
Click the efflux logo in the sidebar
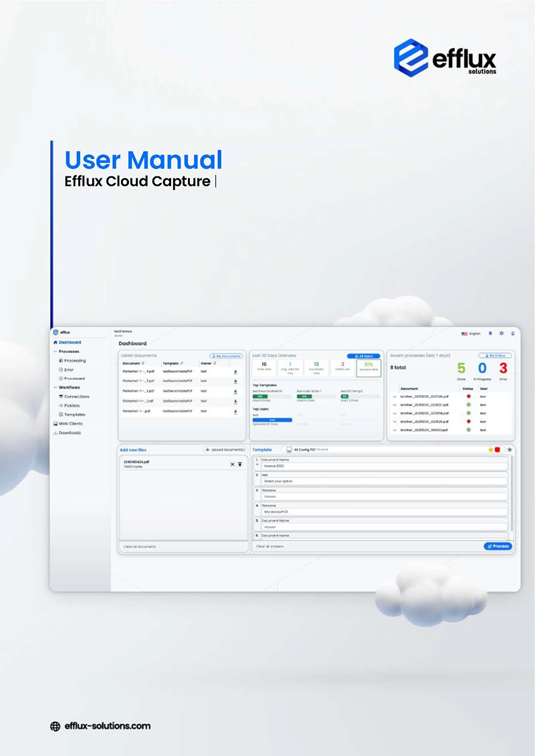(56, 332)
